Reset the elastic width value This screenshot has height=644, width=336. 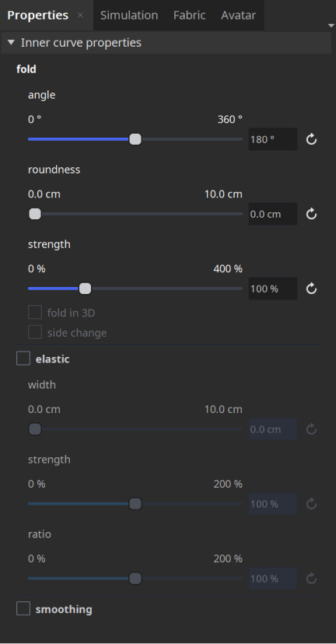point(311,429)
